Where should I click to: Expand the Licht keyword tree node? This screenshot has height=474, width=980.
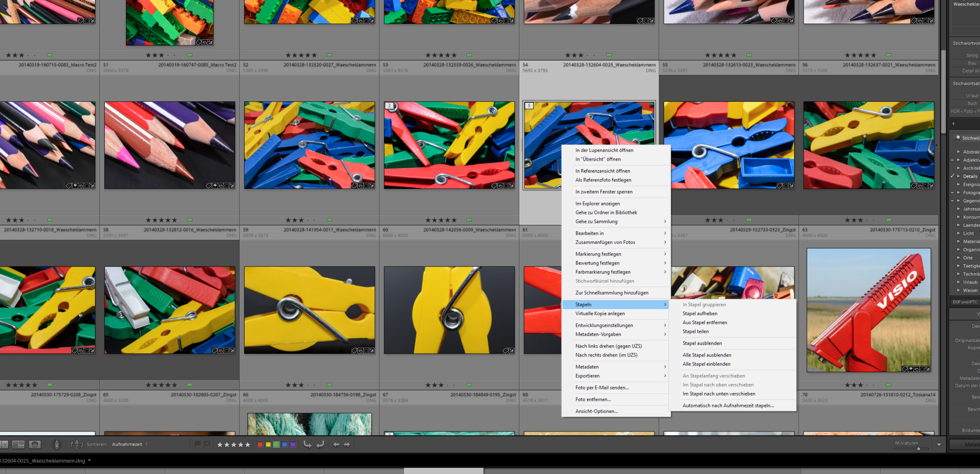[959, 233]
